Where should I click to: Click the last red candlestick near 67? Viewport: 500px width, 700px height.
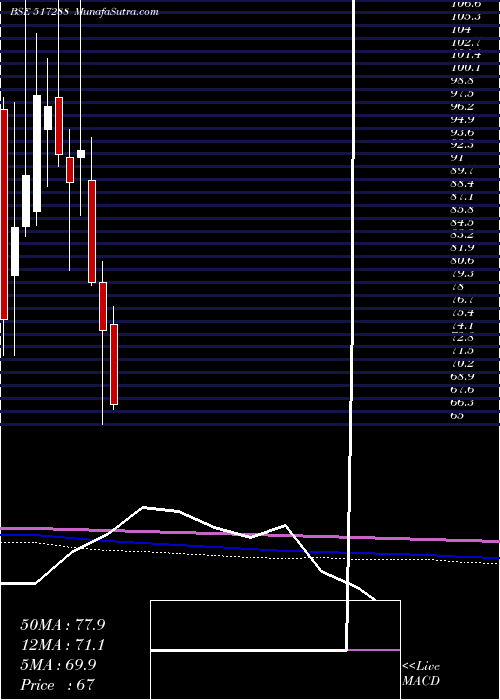[114, 364]
